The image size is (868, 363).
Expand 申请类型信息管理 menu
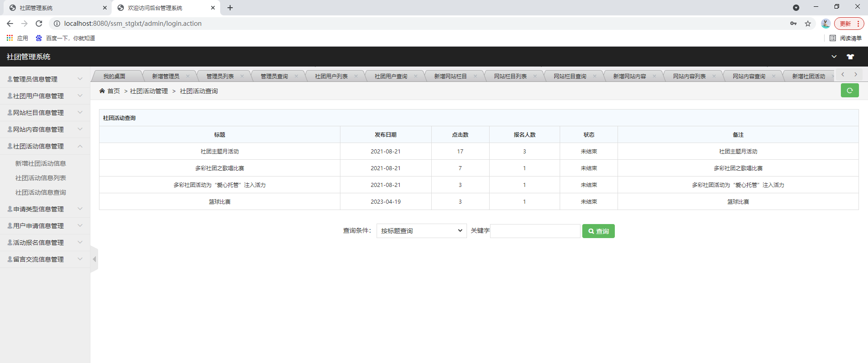(x=45, y=209)
